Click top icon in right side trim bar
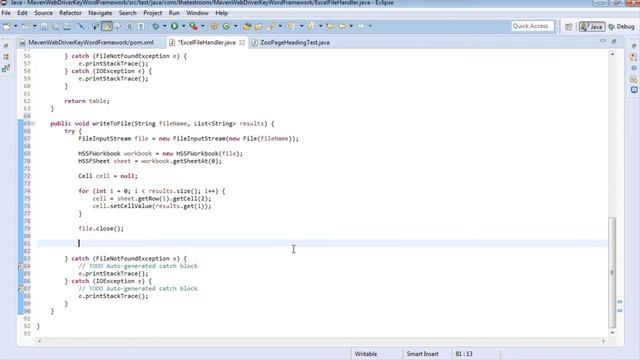The width and height of the screenshot is (640, 360). pyautogui.click(x=634, y=46)
